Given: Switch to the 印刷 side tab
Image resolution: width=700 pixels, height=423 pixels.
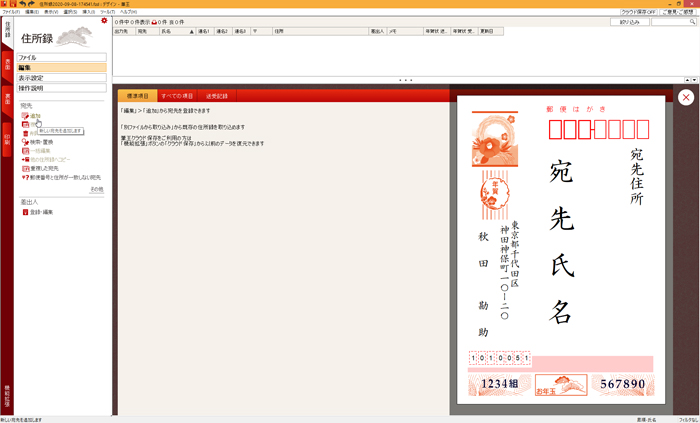Looking at the screenshot, I should point(6,141).
